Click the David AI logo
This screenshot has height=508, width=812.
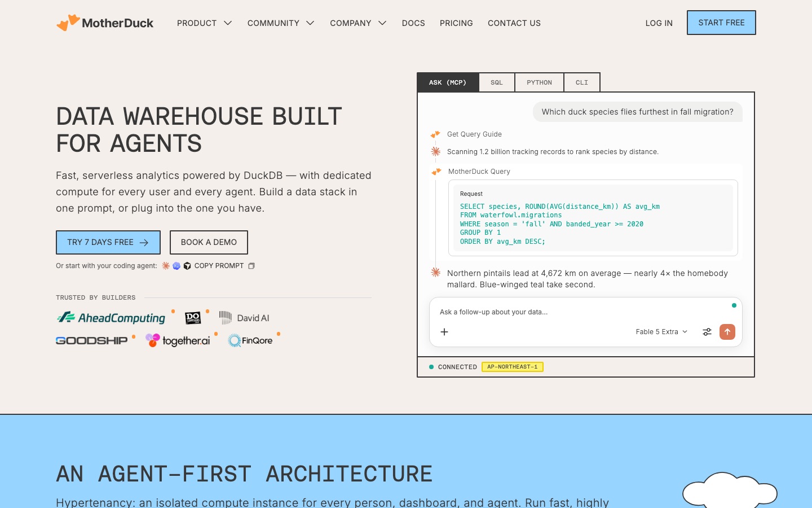click(244, 318)
